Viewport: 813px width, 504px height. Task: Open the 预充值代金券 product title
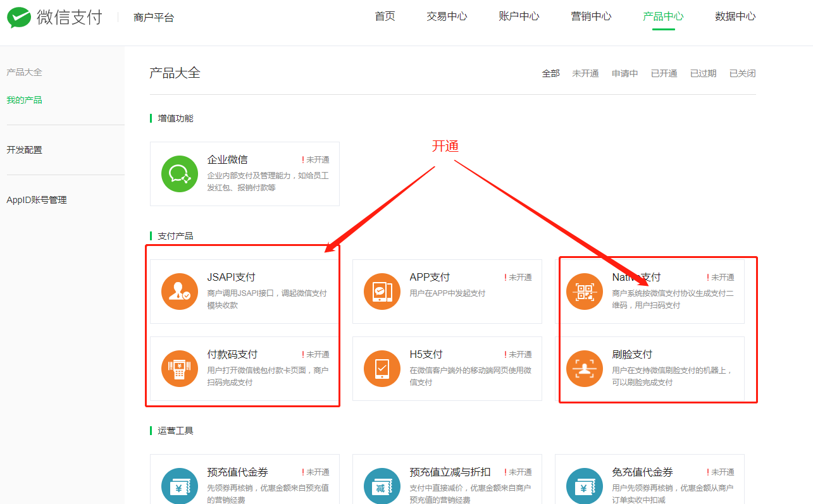coord(238,472)
